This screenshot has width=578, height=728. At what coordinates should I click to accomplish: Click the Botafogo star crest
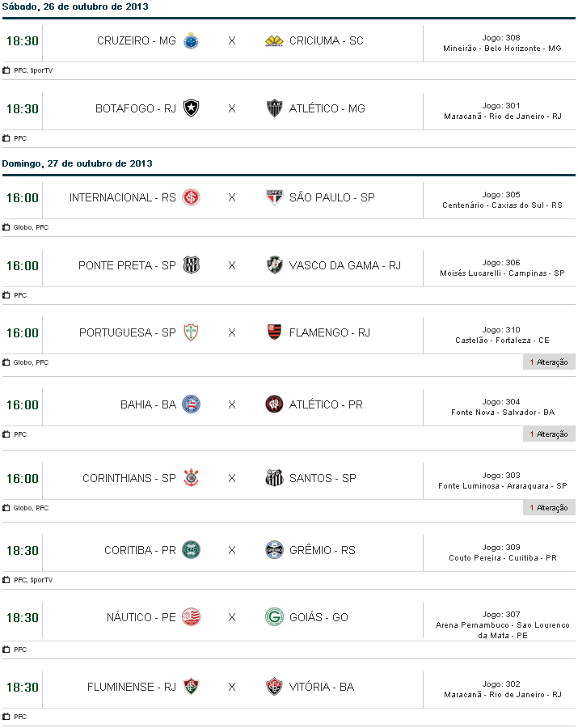(x=191, y=108)
